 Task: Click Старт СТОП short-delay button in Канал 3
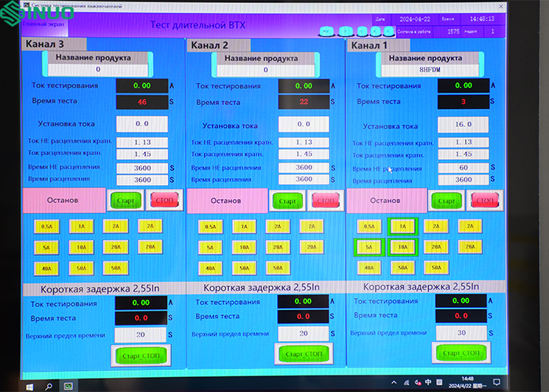click(141, 355)
